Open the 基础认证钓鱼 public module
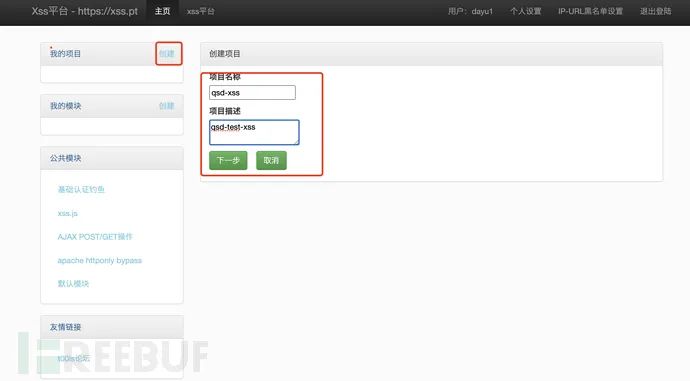This screenshot has width=690, height=381. click(x=81, y=190)
